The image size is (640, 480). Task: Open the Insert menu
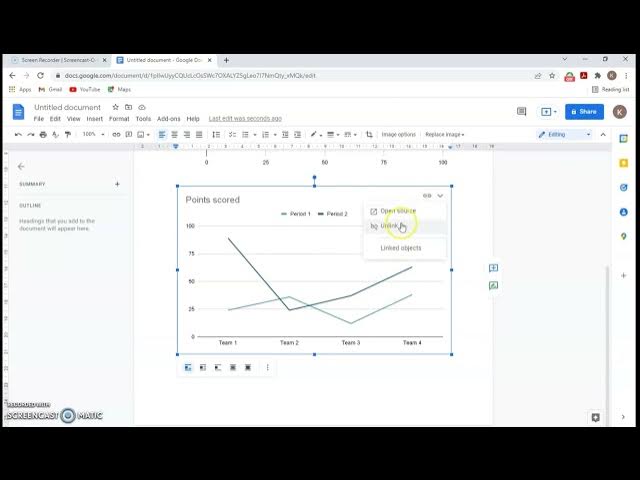(x=94, y=119)
